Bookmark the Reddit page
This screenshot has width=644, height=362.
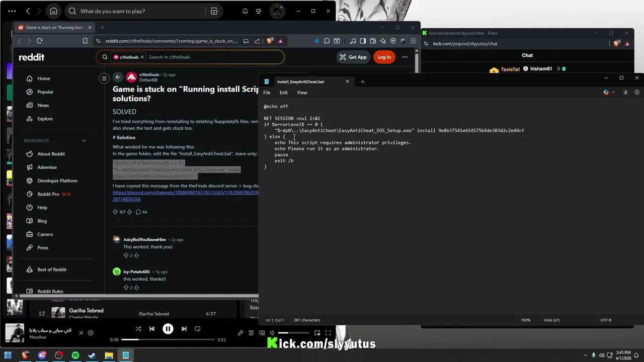point(85,41)
